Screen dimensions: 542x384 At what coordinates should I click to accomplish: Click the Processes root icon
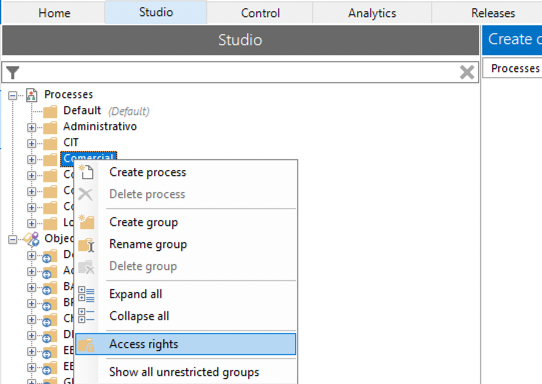point(31,95)
